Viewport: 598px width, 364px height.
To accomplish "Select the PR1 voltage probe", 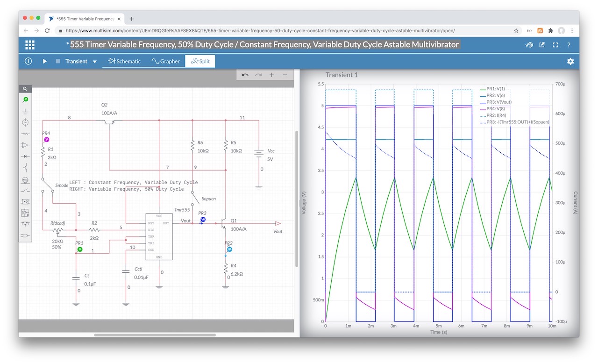I will [x=79, y=250].
